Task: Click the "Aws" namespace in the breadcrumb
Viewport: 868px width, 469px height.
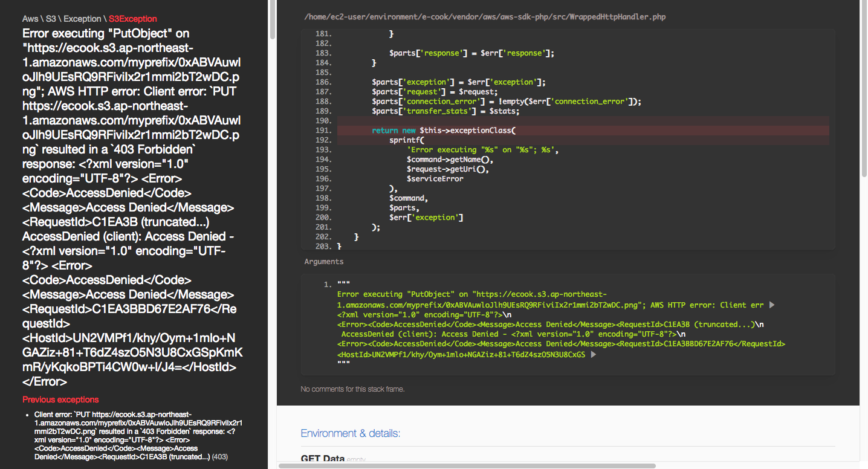Action: (30, 18)
